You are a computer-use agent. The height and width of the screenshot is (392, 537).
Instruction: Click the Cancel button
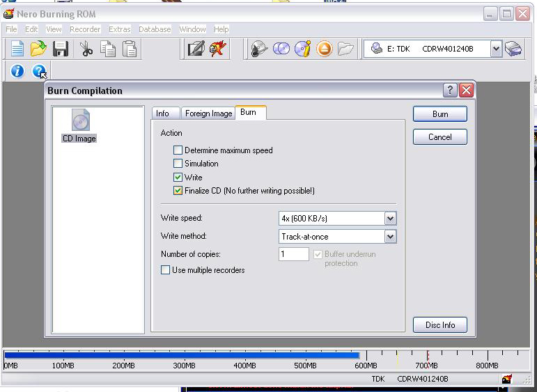point(440,137)
